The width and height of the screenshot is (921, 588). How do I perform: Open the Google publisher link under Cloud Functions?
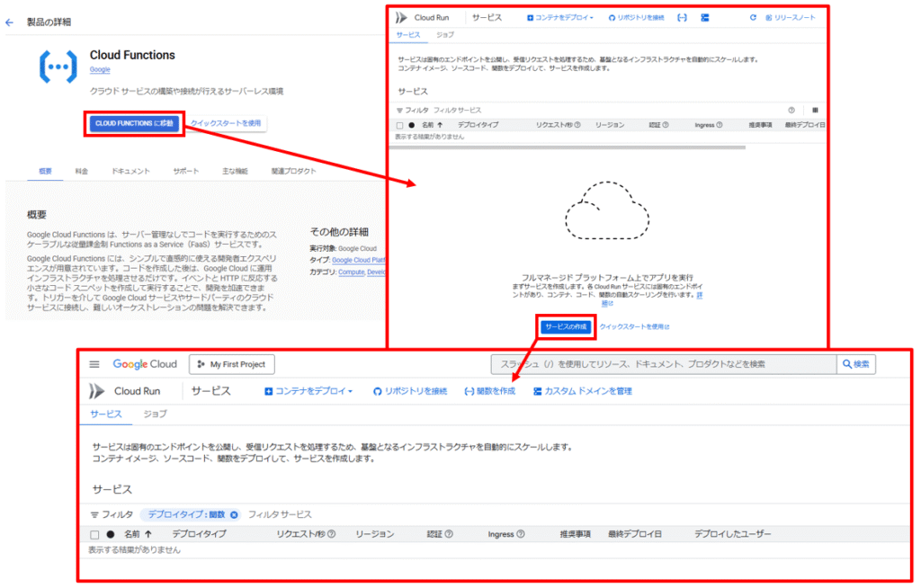click(100, 70)
